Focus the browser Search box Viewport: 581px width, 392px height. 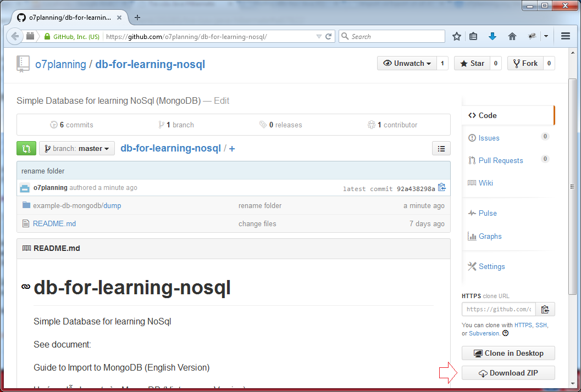[392, 36]
